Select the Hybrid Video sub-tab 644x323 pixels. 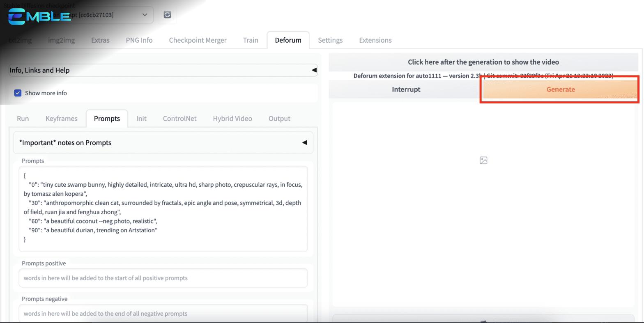tap(232, 119)
